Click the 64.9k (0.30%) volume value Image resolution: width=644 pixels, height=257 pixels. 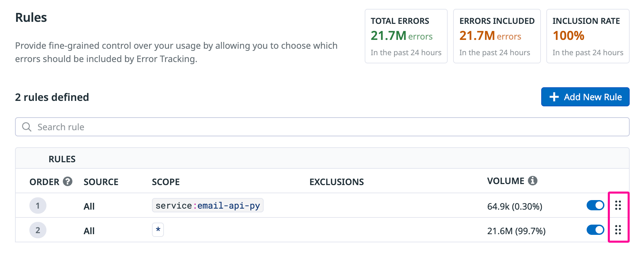(515, 207)
